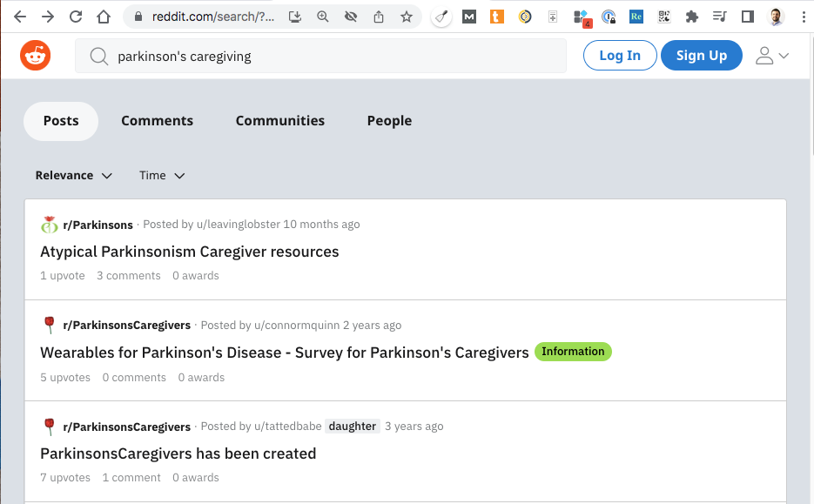
Task: Open the Chrome profile avatar
Action: [776, 17]
